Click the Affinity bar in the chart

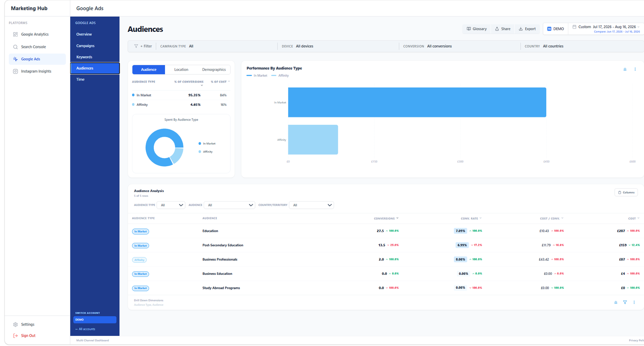pos(313,140)
